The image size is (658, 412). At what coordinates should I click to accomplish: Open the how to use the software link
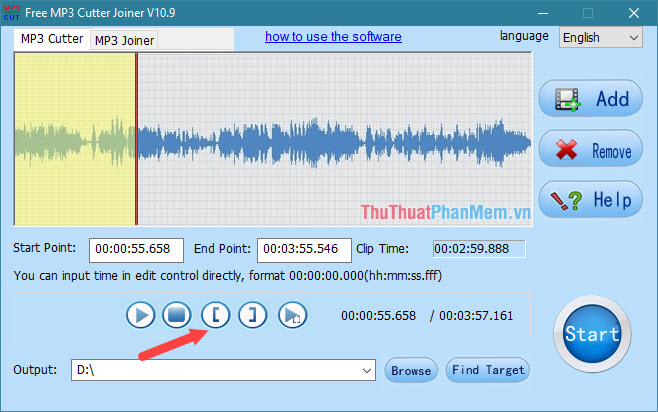point(333,37)
